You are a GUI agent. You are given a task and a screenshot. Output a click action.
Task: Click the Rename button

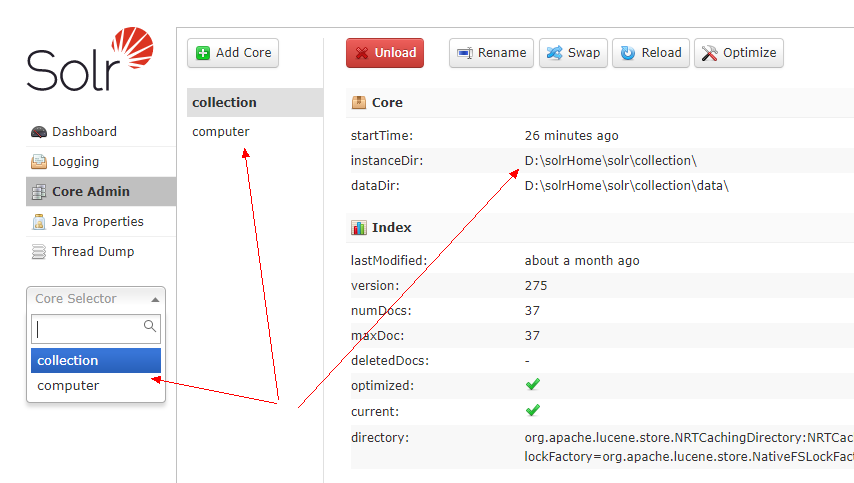[x=491, y=53]
